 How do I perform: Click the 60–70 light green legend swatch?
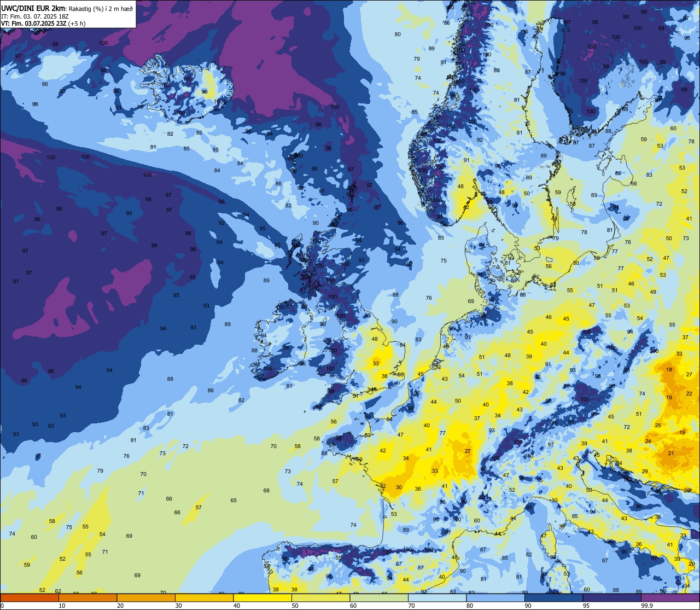(379, 598)
